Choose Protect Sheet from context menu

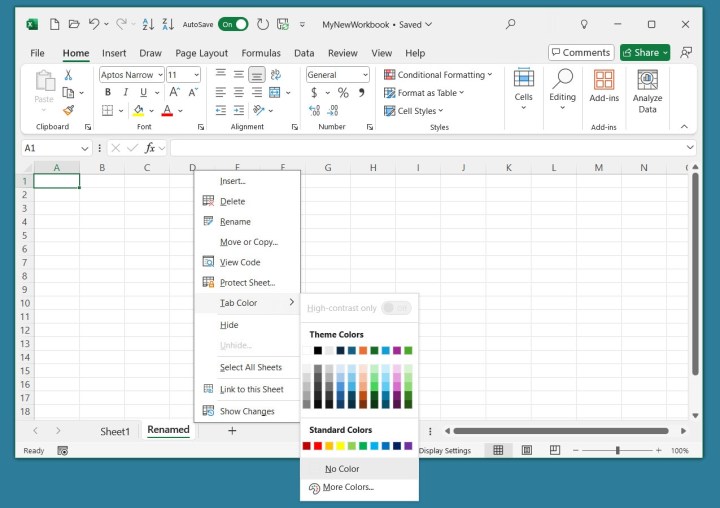(x=247, y=283)
